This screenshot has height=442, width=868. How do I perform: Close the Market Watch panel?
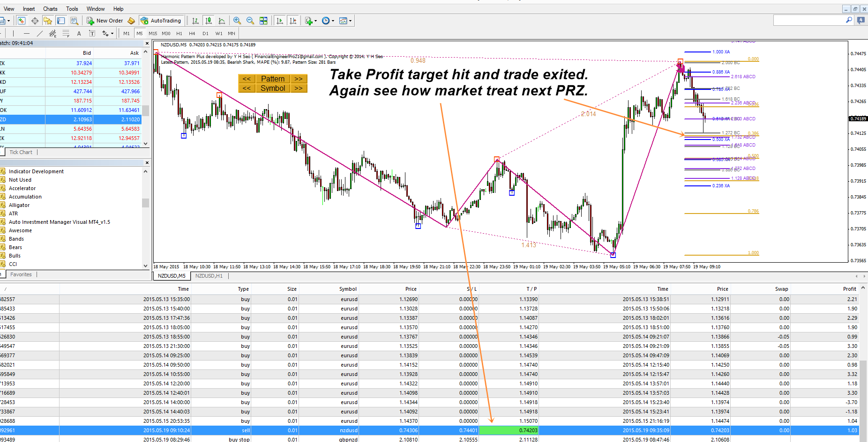tap(147, 43)
